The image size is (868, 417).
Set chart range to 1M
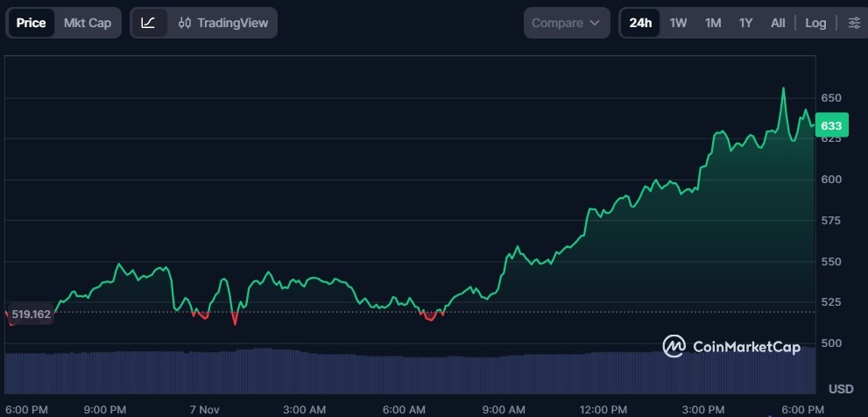point(713,23)
